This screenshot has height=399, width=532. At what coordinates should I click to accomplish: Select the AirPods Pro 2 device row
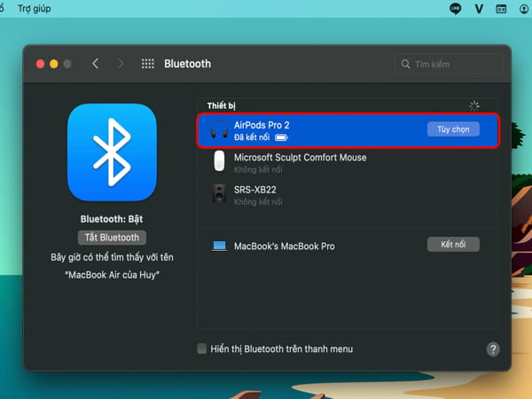point(348,130)
